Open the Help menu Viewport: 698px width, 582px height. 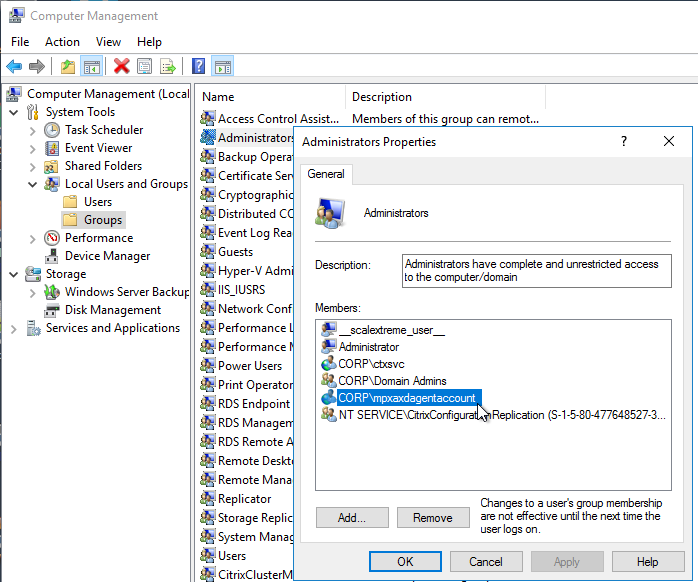click(149, 42)
